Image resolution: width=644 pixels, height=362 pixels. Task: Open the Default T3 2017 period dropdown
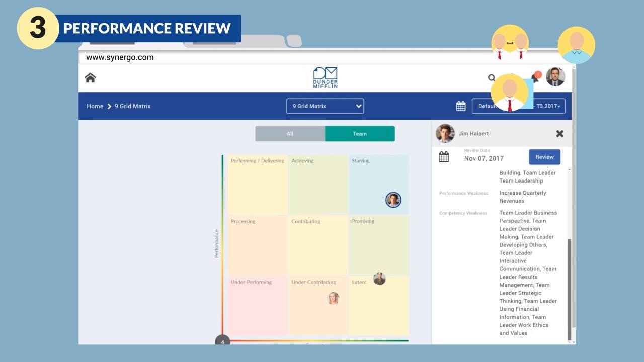[x=519, y=106]
